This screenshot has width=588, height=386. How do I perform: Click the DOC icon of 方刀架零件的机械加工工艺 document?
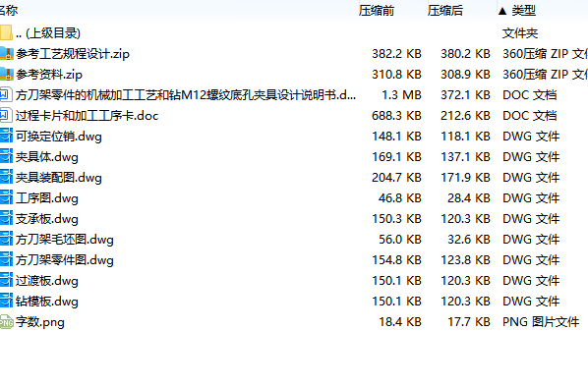(x=6, y=95)
